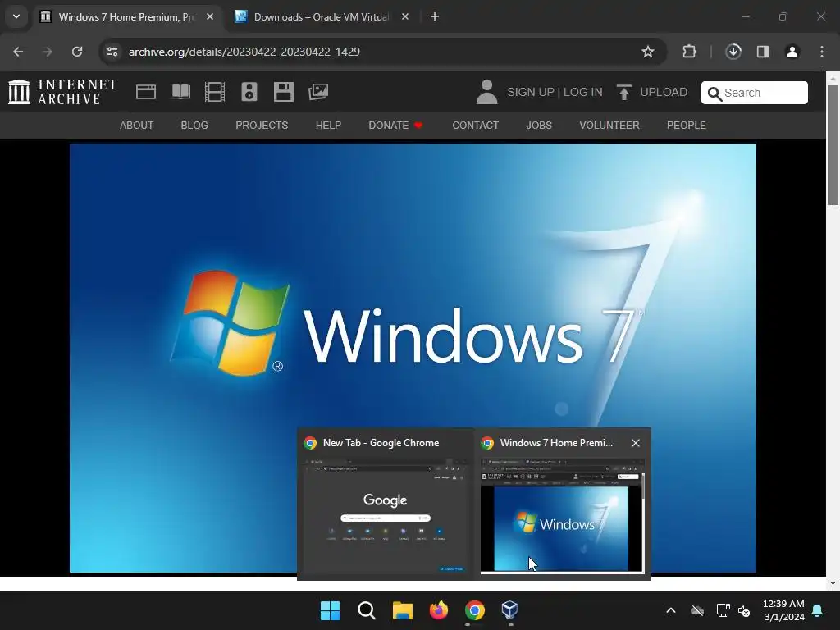Click the SIGN UP link

(531, 92)
